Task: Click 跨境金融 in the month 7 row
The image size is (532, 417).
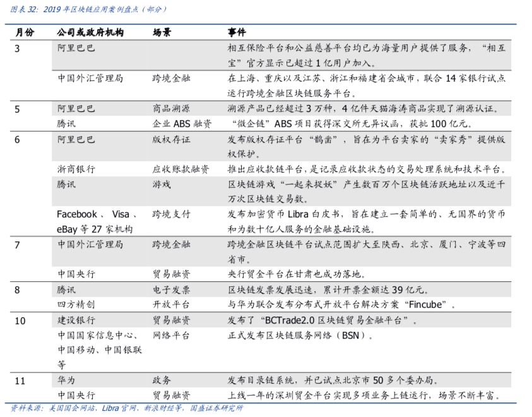Action: click(x=172, y=245)
